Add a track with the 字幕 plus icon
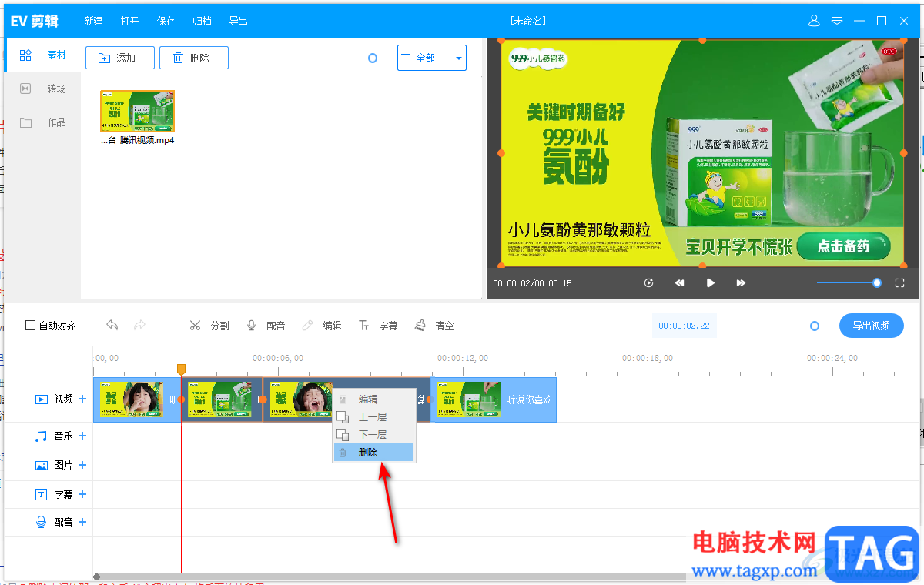The image size is (924, 585). click(x=82, y=494)
